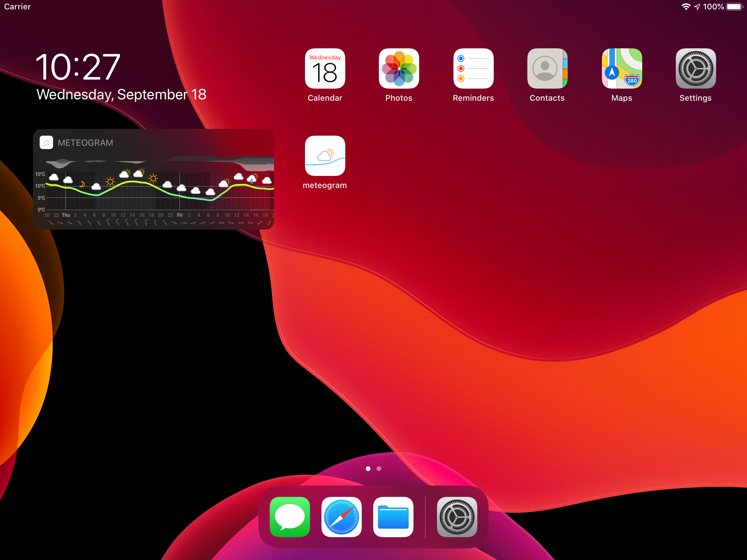Launch the meteogram app icon
This screenshot has height=560, width=747.
coord(325,156)
